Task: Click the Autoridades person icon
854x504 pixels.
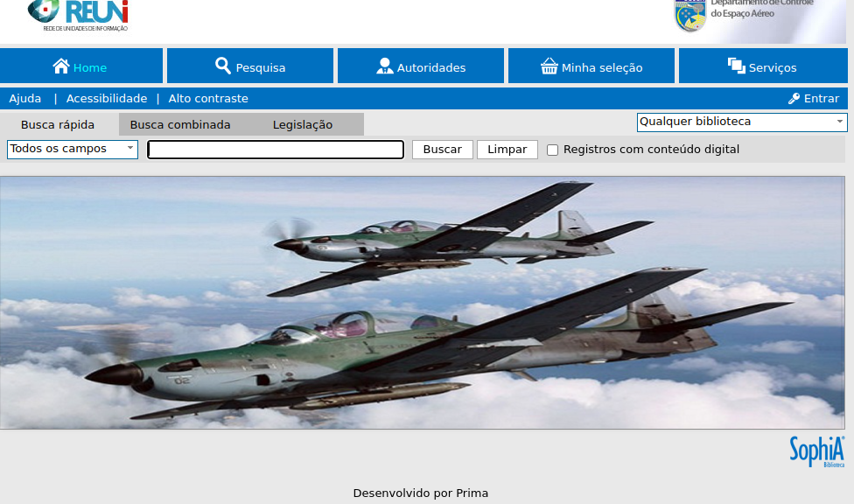Action: coord(384,66)
